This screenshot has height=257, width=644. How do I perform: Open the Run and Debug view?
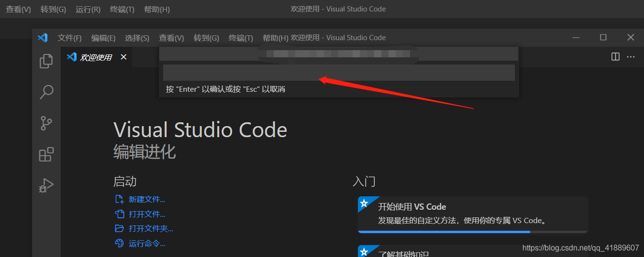point(46,185)
